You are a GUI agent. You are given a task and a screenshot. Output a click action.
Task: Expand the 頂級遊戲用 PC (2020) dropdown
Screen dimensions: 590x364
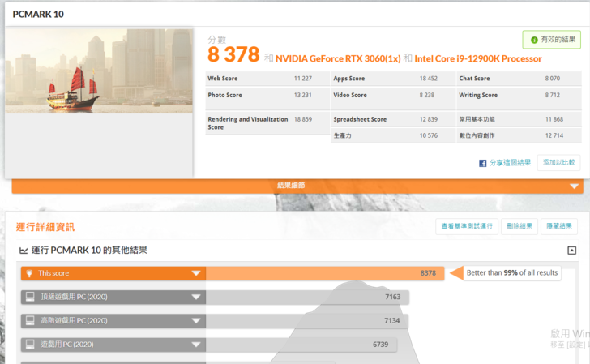(x=195, y=297)
